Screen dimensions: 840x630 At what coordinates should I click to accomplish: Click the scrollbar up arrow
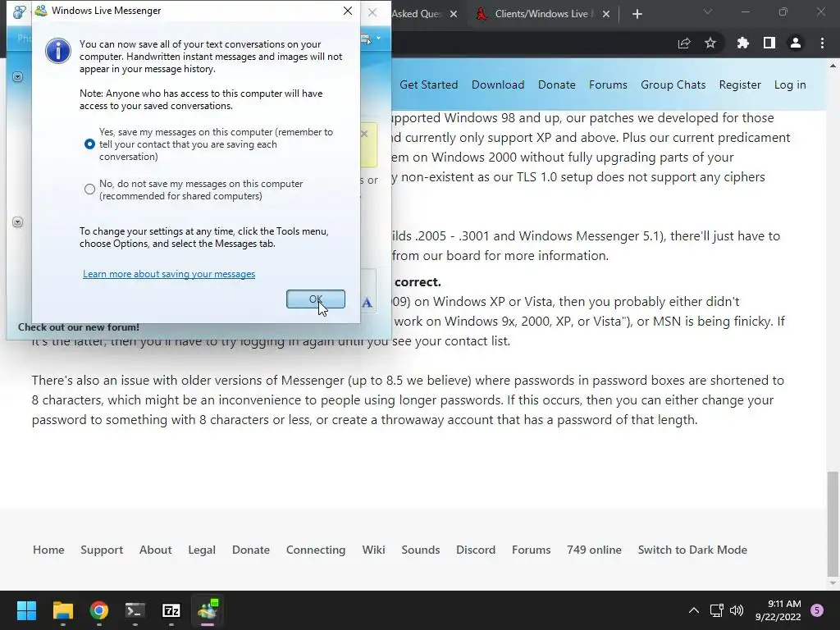point(833,66)
